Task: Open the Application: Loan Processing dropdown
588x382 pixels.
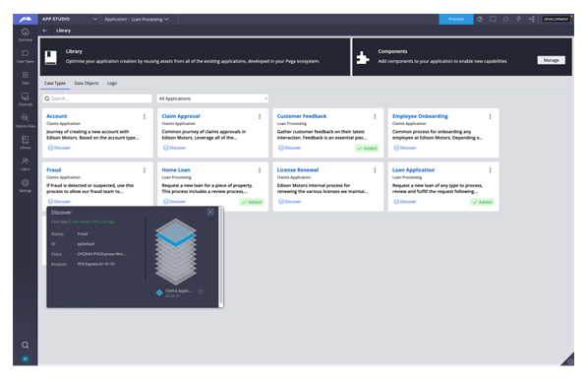Action: 137,19
